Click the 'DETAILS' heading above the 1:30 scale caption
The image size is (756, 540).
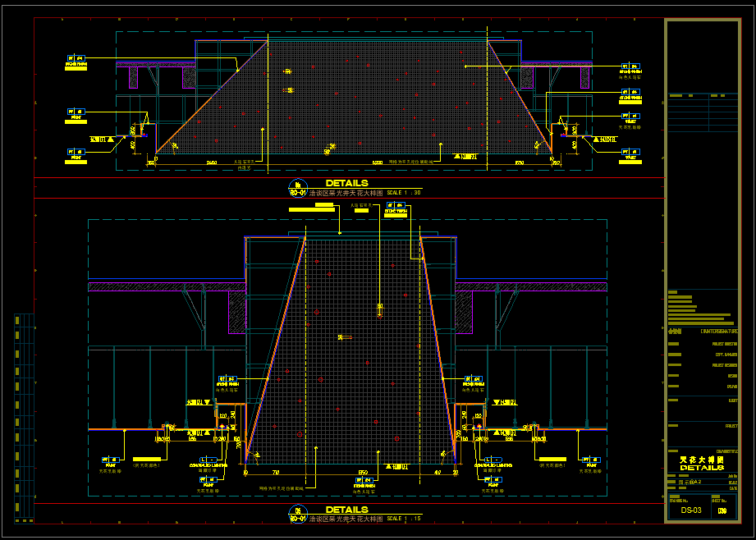coord(346,183)
